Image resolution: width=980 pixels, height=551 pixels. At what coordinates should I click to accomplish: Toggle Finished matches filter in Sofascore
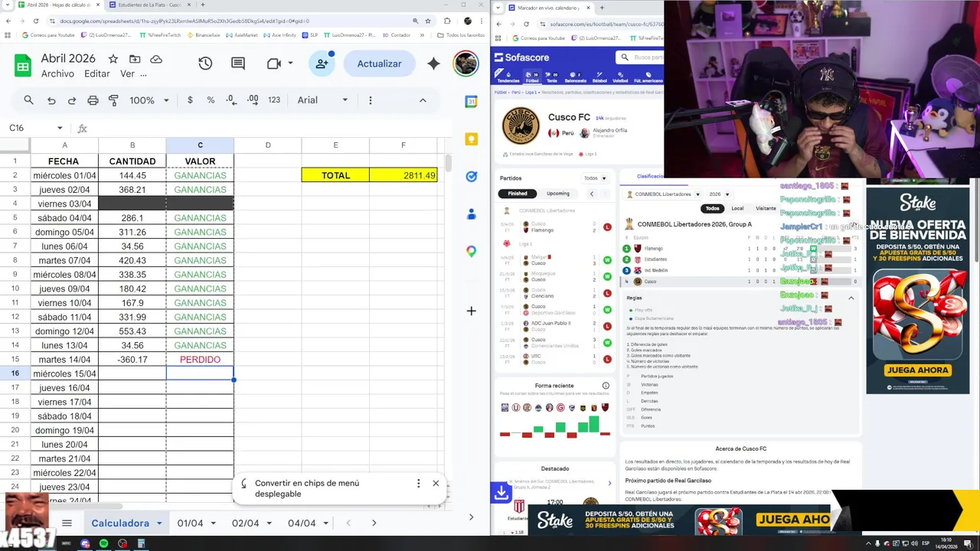click(x=518, y=194)
